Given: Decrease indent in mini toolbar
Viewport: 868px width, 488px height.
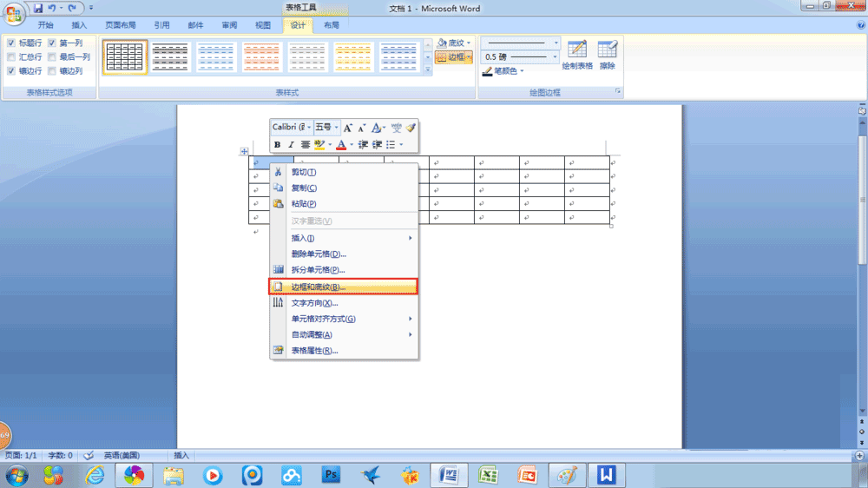Looking at the screenshot, I should pos(363,144).
